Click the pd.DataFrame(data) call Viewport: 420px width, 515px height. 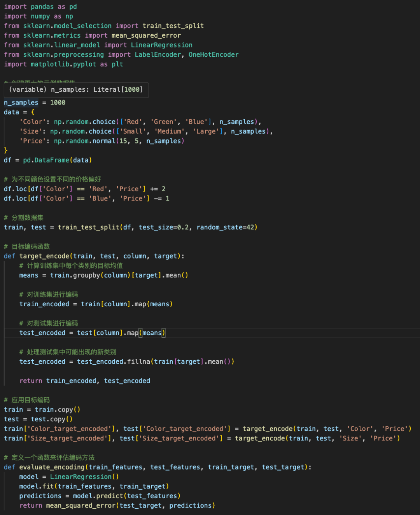(x=58, y=160)
